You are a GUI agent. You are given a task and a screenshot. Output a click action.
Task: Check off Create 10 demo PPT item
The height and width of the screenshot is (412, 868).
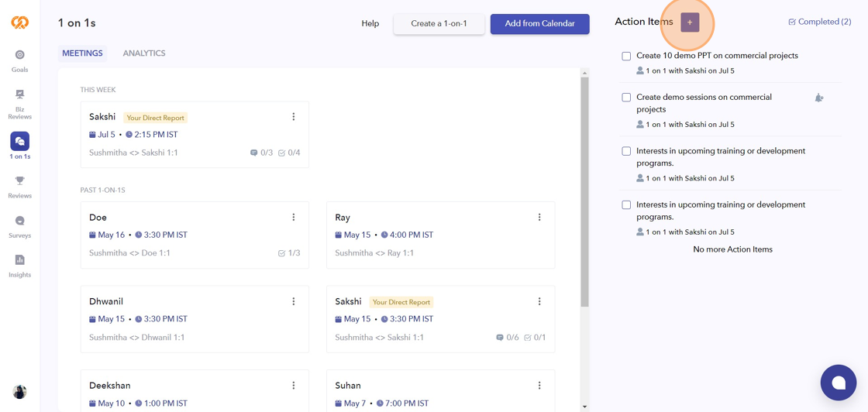(x=626, y=56)
